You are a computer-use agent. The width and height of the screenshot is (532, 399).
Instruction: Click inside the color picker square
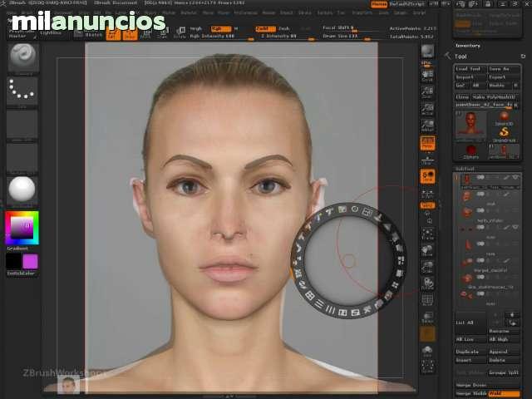coord(22,228)
